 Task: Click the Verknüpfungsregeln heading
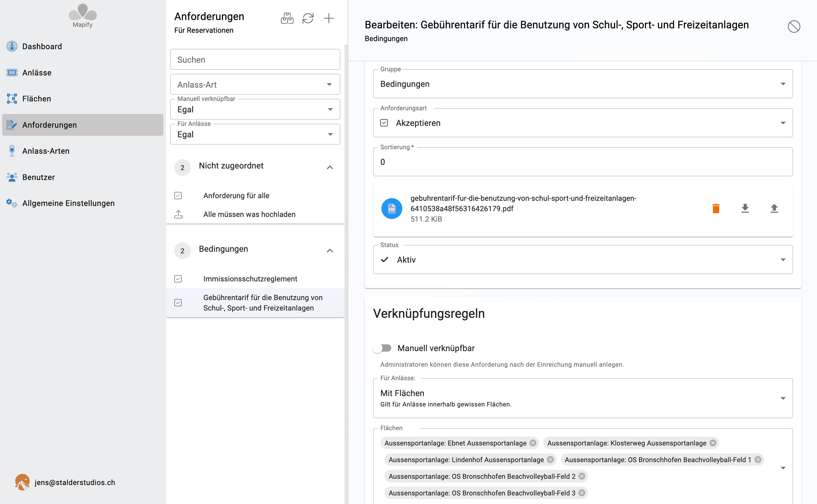(x=429, y=313)
